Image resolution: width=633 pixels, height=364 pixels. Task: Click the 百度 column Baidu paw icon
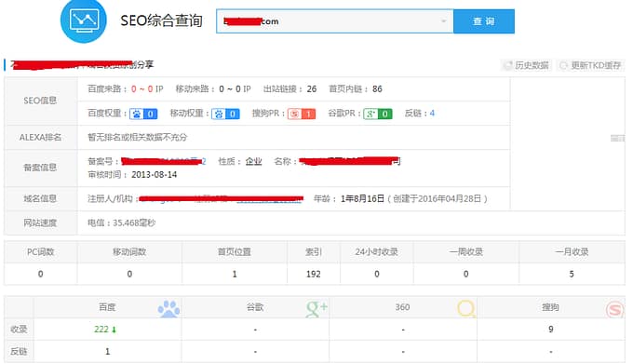pyautogui.click(x=168, y=309)
